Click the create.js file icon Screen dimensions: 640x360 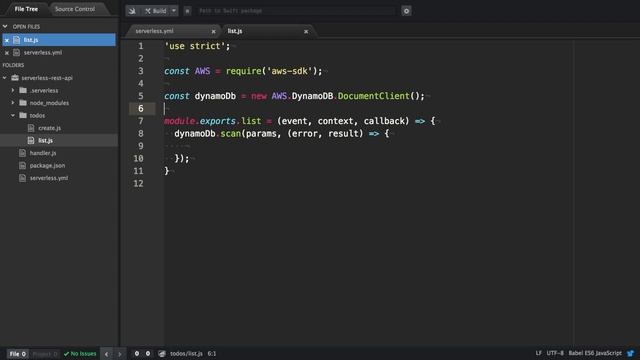[31, 128]
